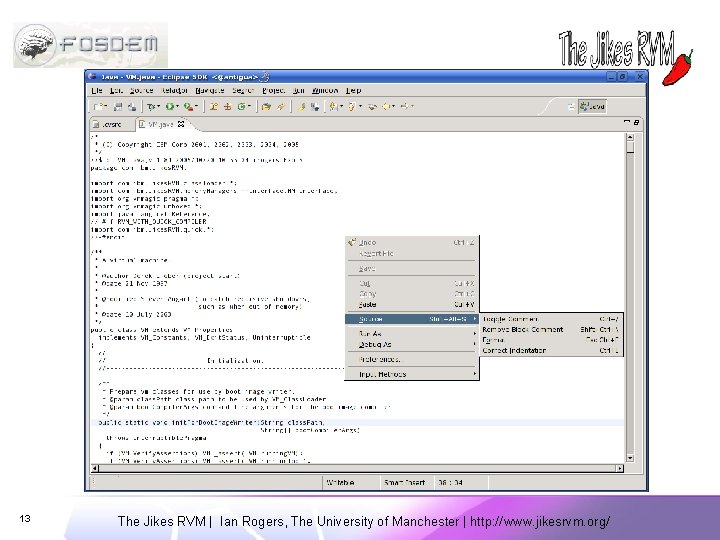Open the Next Annotation dropdown arrow
The width and height of the screenshot is (720, 540).
pos(342,107)
